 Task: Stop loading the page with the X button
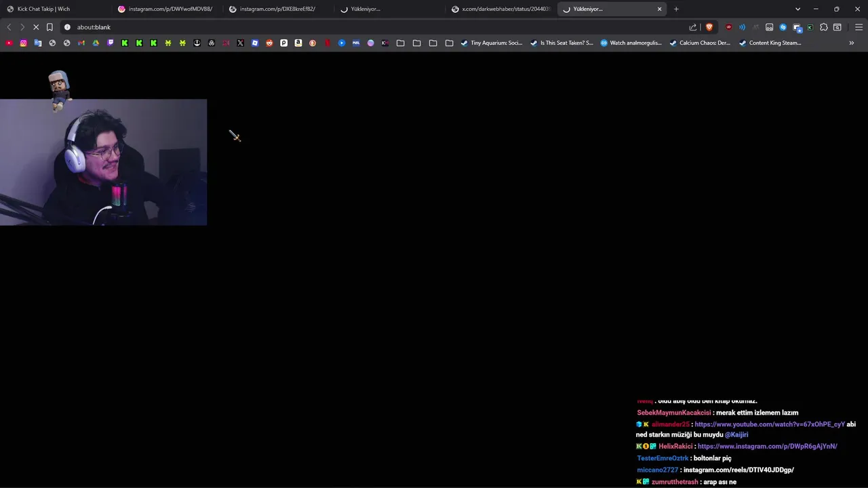[x=36, y=27]
